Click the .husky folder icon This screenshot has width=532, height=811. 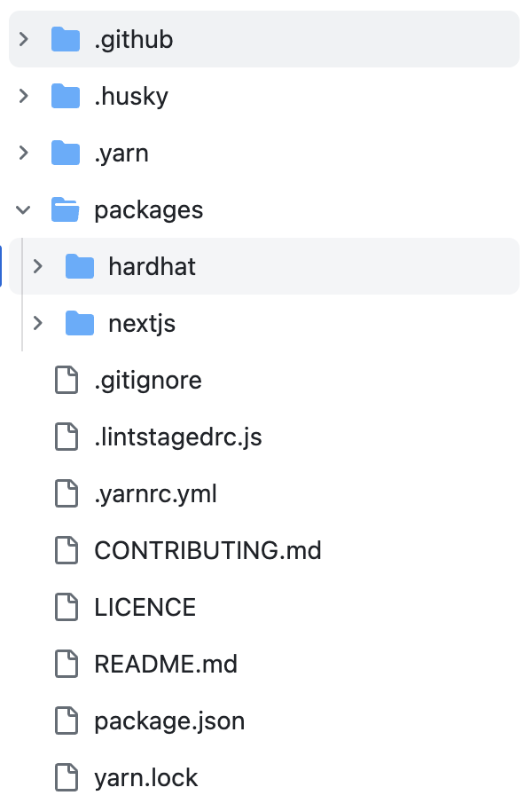65,96
